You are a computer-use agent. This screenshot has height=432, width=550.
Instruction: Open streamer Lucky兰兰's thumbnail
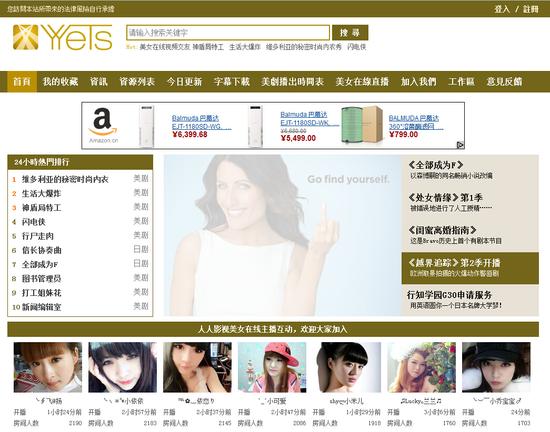421,367
